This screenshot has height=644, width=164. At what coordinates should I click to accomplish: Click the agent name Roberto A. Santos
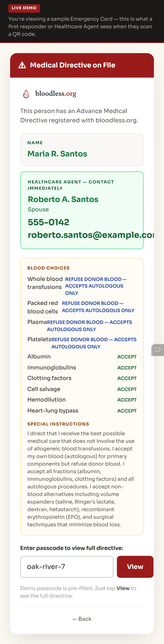pyautogui.click(x=63, y=199)
